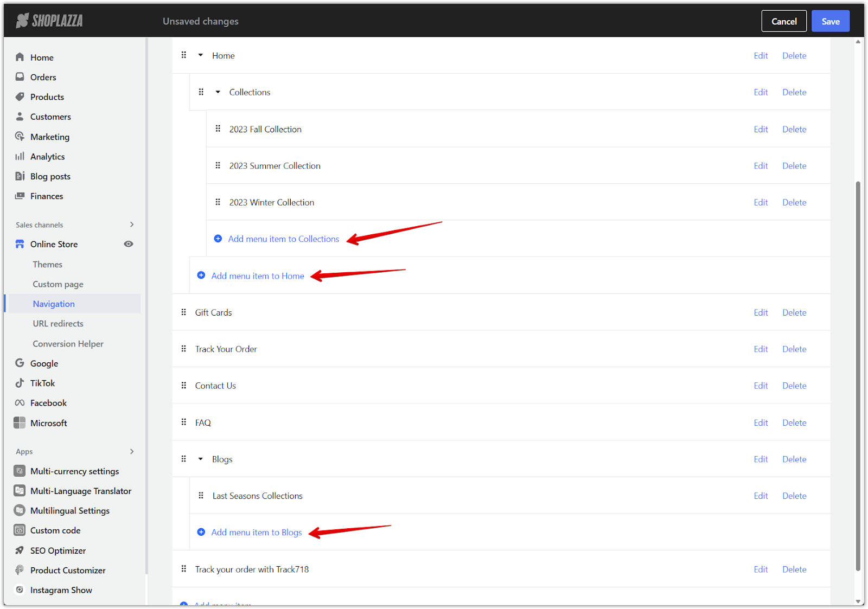
Task: Cancel the unsaved changes
Action: pos(784,21)
